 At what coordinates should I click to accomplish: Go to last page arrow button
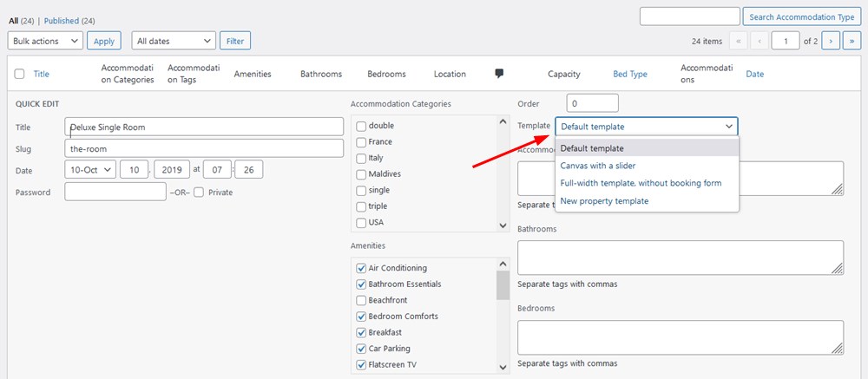point(852,41)
